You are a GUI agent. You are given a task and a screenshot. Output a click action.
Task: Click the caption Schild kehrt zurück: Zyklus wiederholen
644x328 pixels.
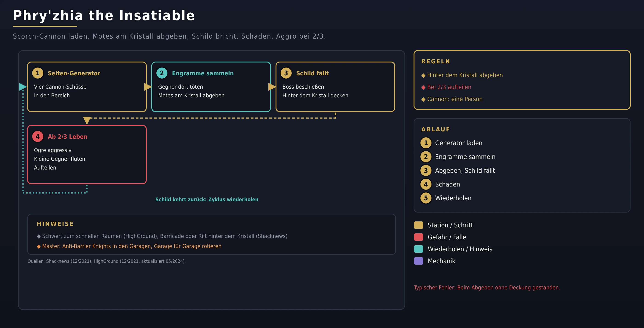tap(207, 199)
